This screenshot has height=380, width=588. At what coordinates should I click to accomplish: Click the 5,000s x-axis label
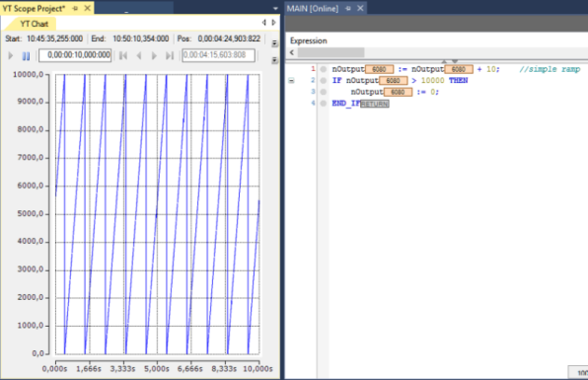pos(157,369)
